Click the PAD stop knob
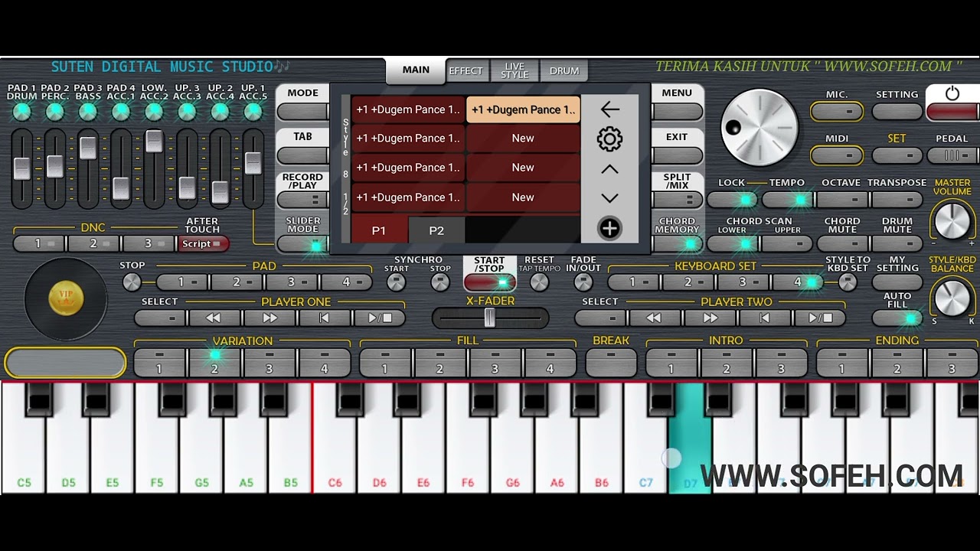 (132, 282)
